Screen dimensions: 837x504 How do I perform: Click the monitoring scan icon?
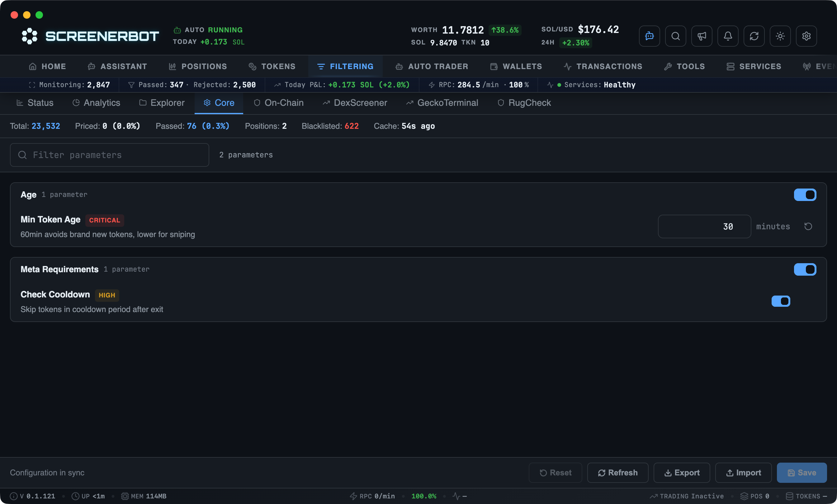[32, 85]
